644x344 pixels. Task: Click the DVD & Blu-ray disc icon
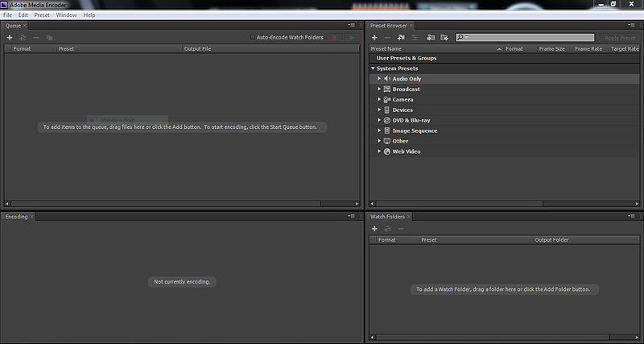[387, 120]
